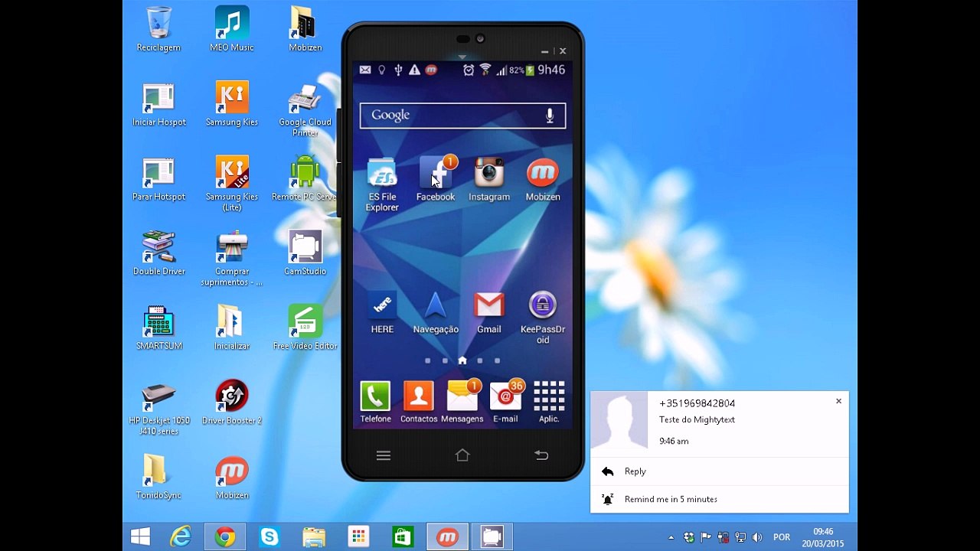Click the Google search bar on the phone

coord(462,116)
